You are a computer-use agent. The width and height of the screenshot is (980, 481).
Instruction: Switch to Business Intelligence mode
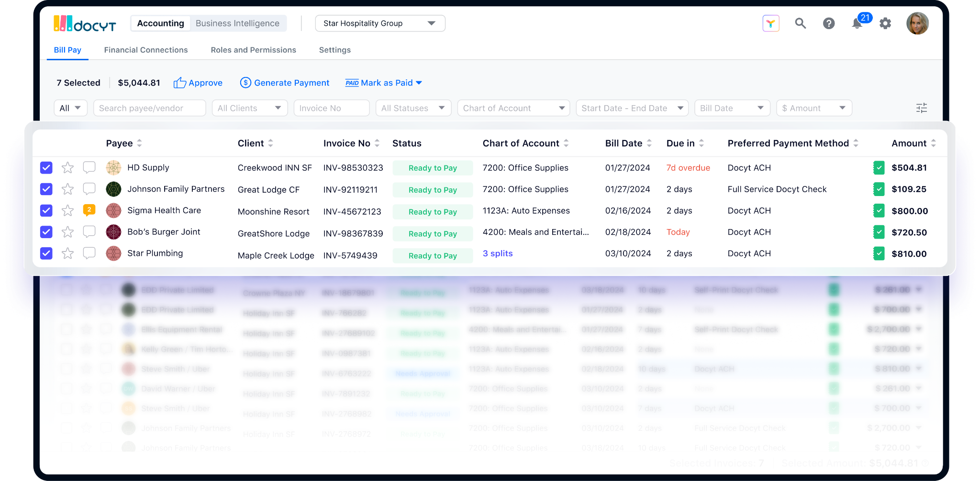tap(237, 23)
